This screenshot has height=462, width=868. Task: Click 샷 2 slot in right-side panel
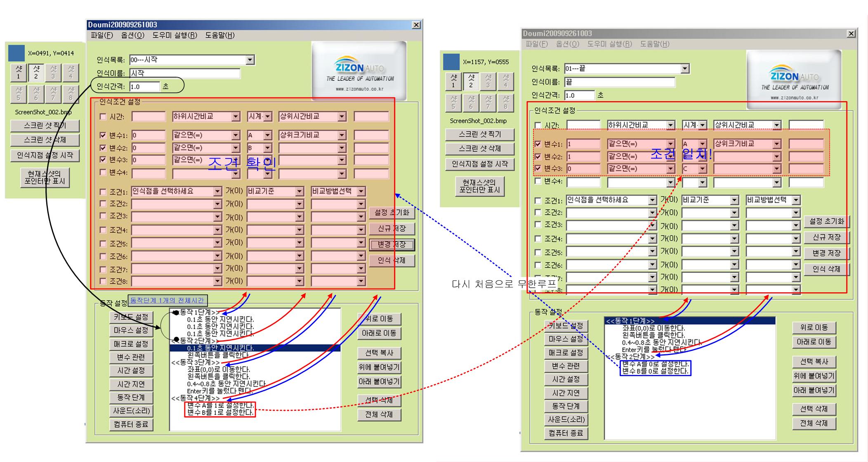(x=471, y=81)
